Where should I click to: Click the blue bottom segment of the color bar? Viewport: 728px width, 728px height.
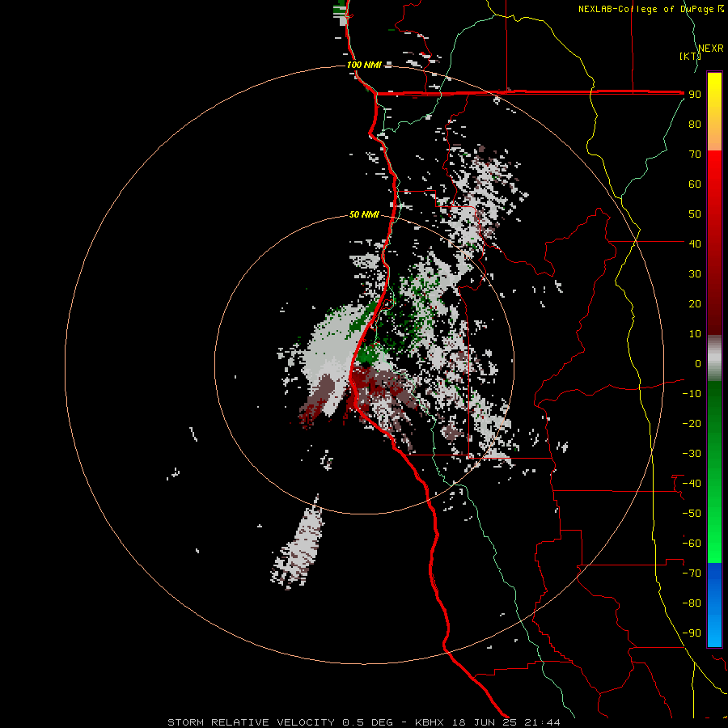(x=714, y=604)
